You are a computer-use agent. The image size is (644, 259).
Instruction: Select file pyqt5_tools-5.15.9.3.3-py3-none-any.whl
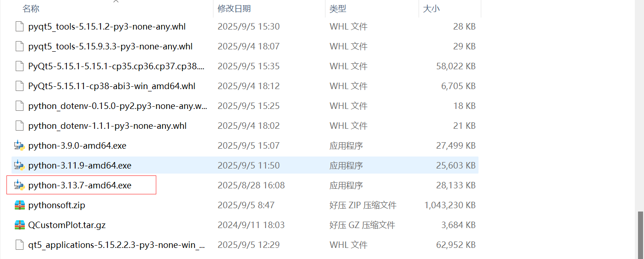pyautogui.click(x=110, y=46)
